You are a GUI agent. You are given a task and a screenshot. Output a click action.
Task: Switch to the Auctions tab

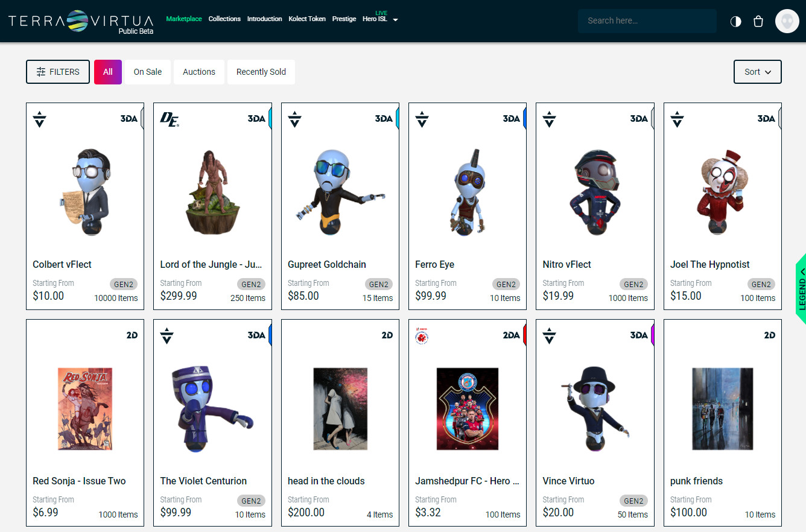coord(199,72)
